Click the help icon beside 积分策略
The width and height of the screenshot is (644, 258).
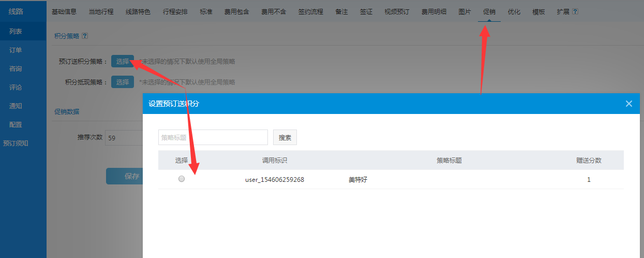point(85,36)
